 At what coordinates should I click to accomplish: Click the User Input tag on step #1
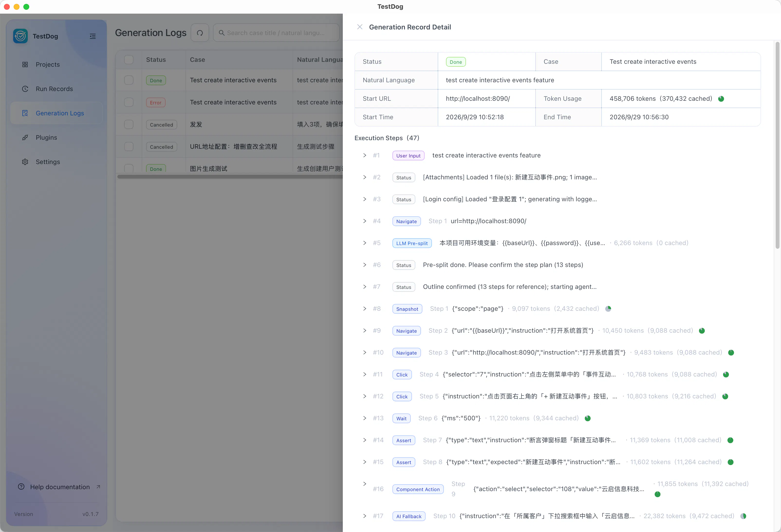(408, 156)
